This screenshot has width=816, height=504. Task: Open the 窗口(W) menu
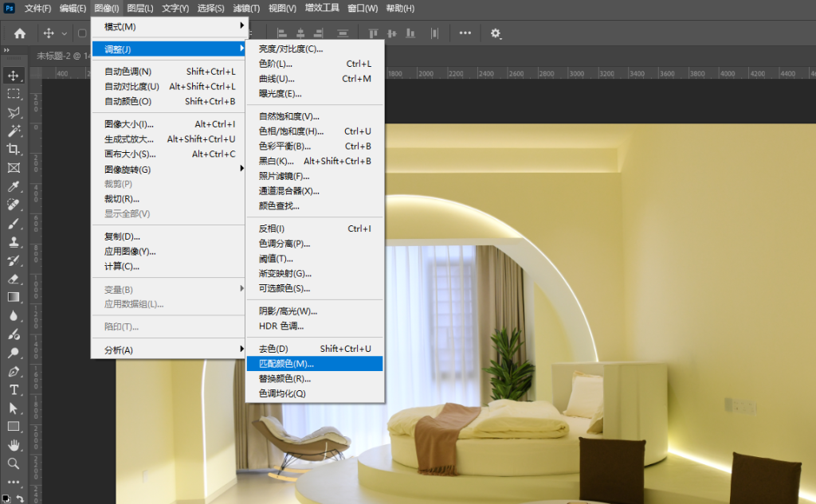(x=363, y=8)
